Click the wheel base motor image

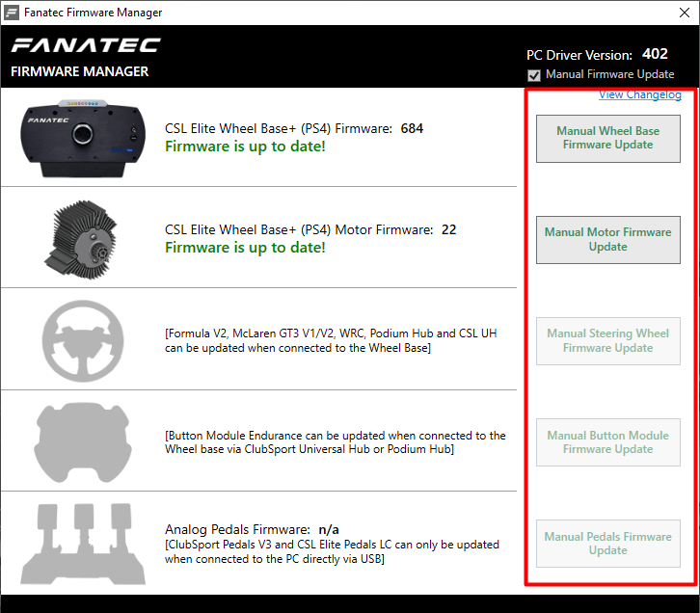point(81,240)
